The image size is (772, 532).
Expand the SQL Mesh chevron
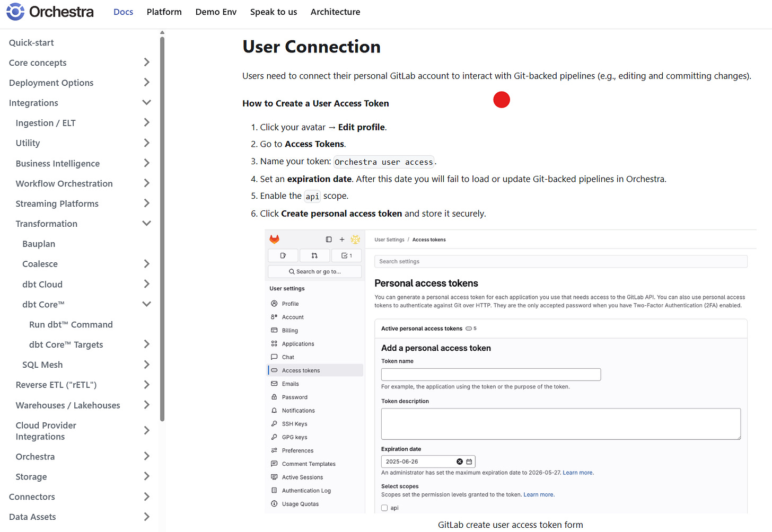click(x=147, y=365)
